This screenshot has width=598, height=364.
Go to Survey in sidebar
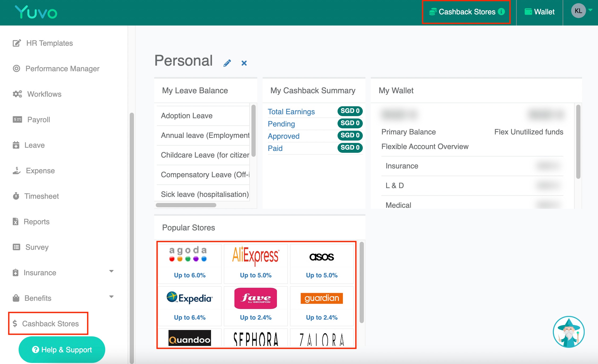pos(37,247)
